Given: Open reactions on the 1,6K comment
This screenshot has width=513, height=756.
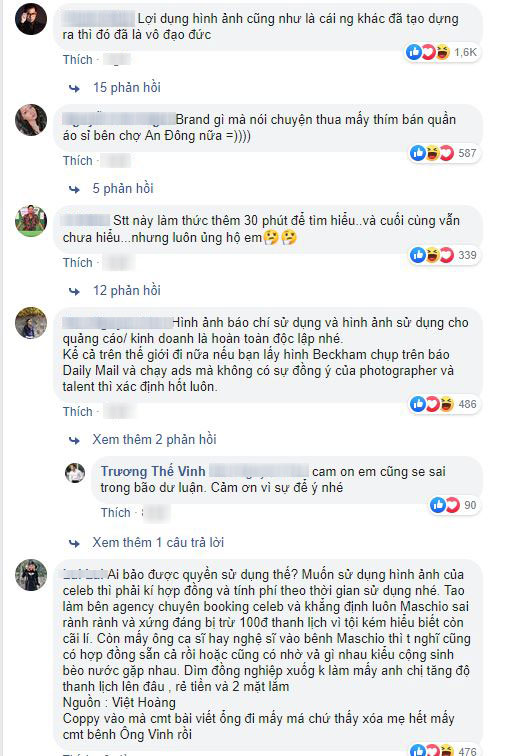Looking at the screenshot, I should (441, 52).
